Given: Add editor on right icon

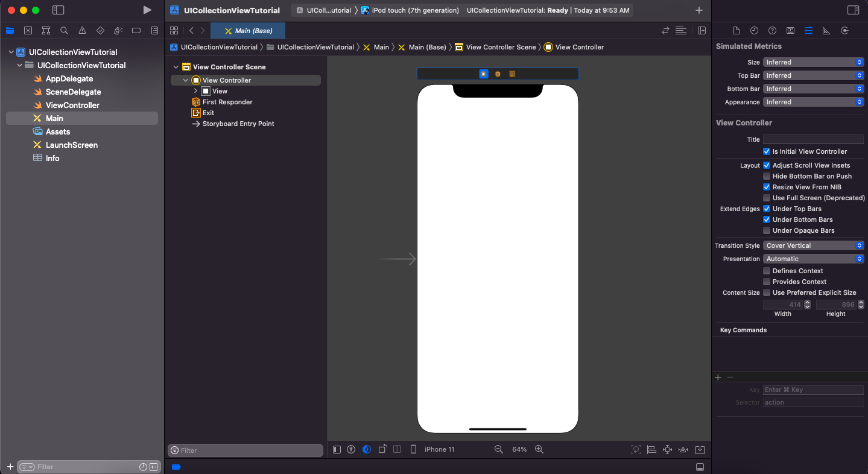Looking at the screenshot, I should click(702, 31).
